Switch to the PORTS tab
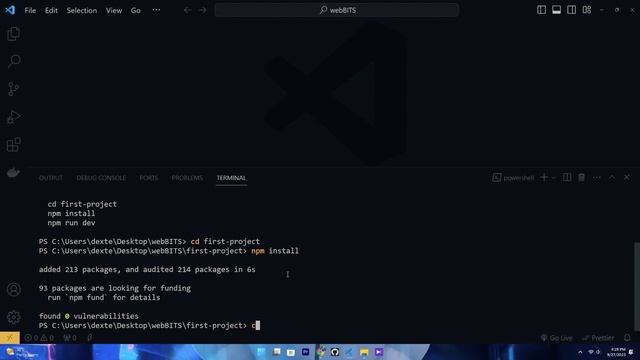Image resolution: width=640 pixels, height=360 pixels. click(x=149, y=178)
